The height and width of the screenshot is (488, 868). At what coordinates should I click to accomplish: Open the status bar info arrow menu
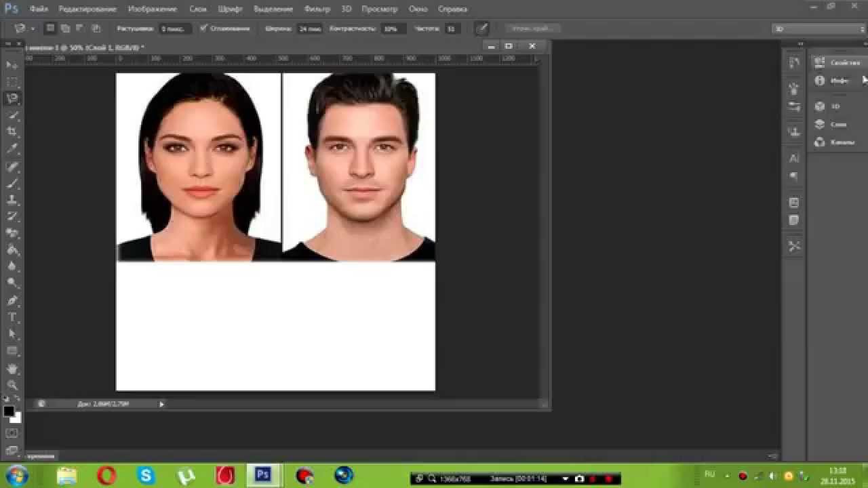pos(161,404)
